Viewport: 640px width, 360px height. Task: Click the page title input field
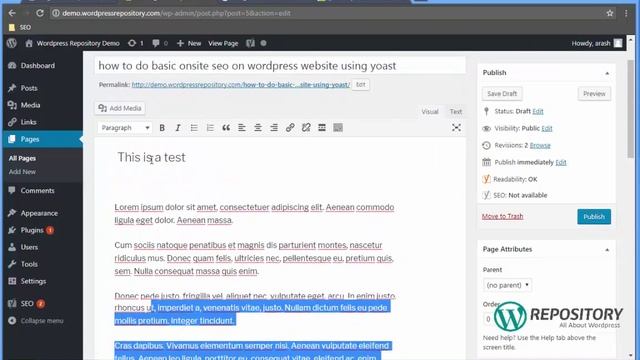point(280,65)
